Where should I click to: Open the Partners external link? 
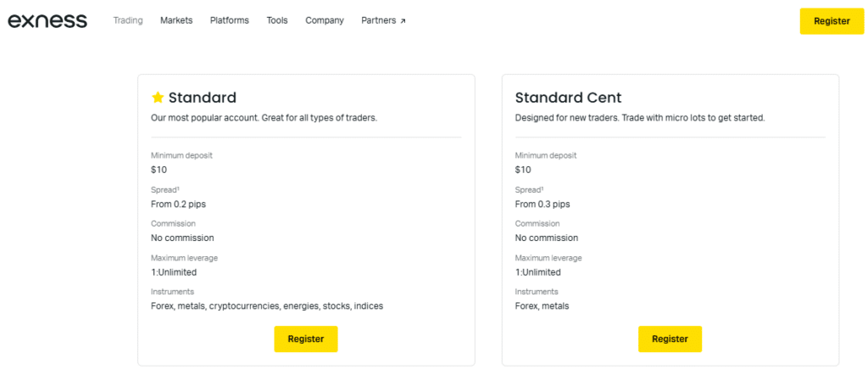coord(384,20)
